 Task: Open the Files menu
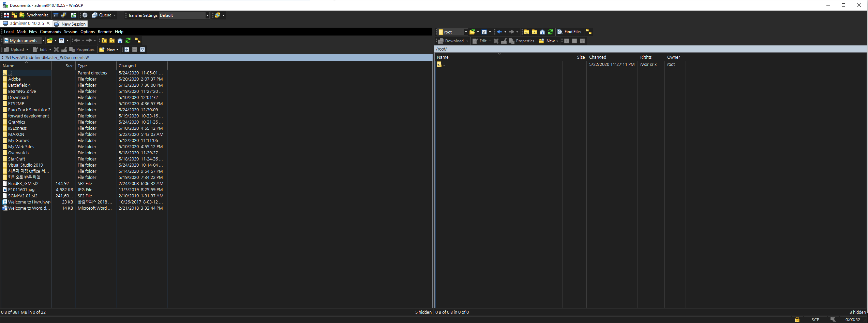pyautogui.click(x=33, y=32)
